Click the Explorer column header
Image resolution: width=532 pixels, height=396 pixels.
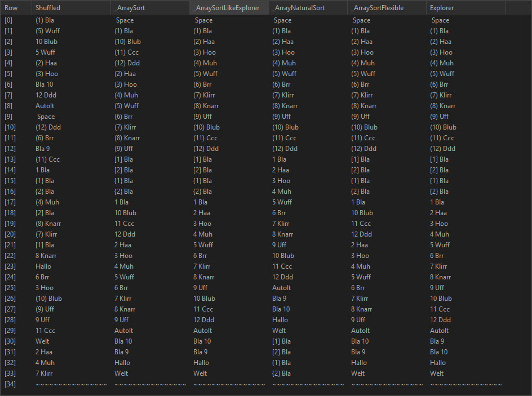441,8
